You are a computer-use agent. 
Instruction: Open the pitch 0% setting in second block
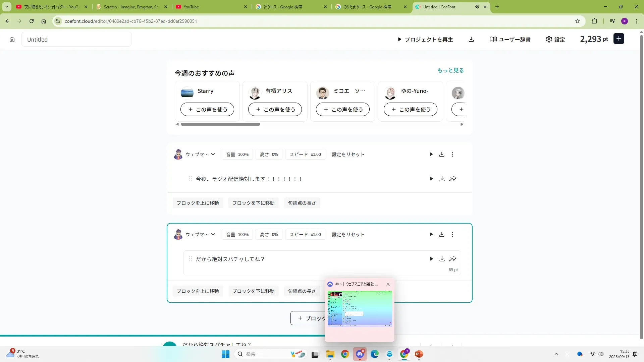click(269, 235)
